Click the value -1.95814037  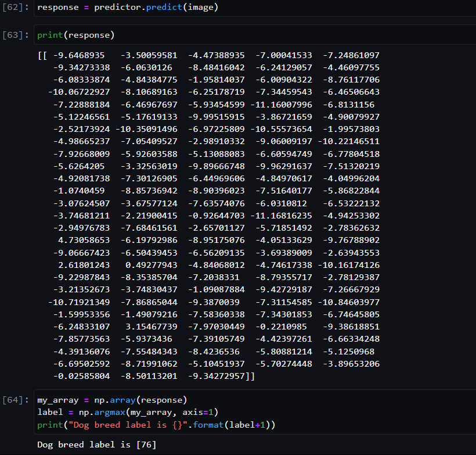216,80
